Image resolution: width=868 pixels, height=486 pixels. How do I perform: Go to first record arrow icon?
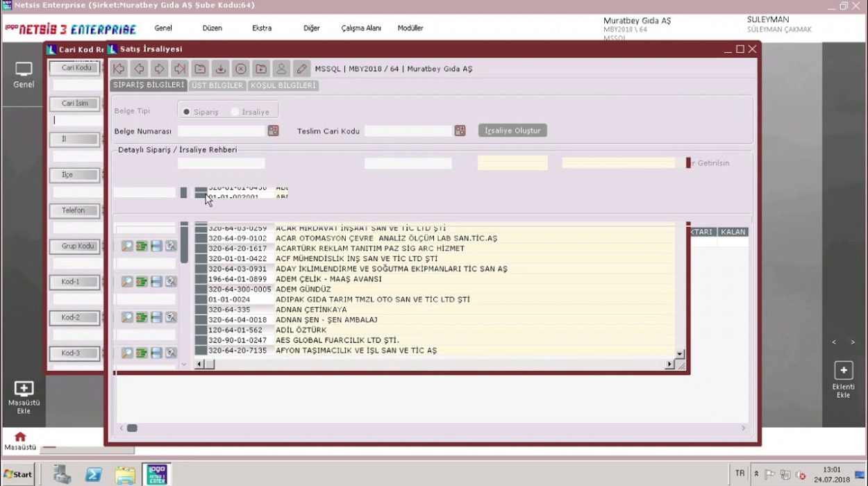point(119,69)
